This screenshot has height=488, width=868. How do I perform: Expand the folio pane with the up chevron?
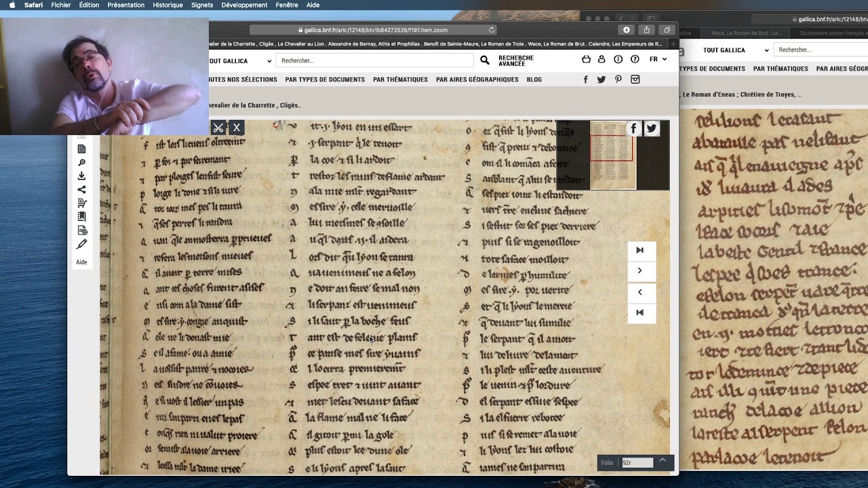pos(663,461)
